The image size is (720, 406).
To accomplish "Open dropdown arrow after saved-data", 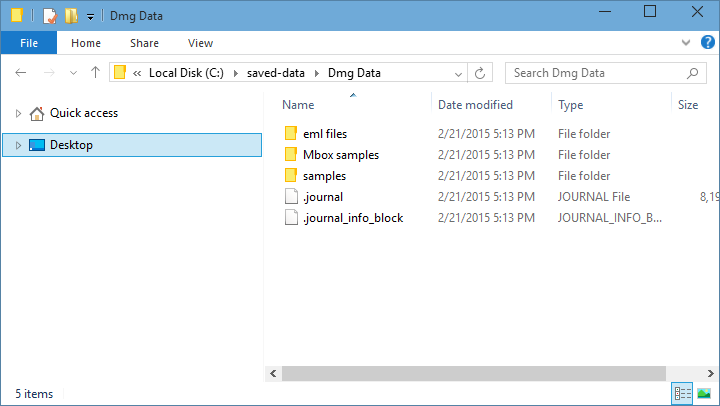I will (316, 73).
